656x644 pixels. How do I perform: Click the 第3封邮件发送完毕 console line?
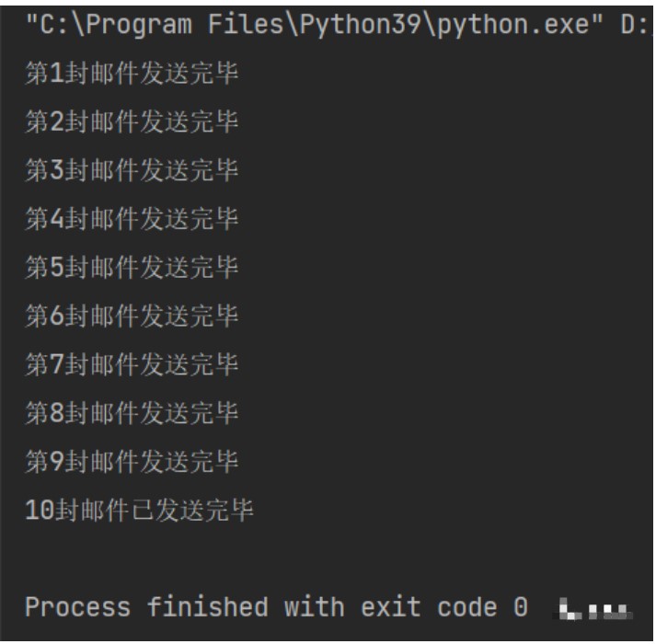[132, 170]
